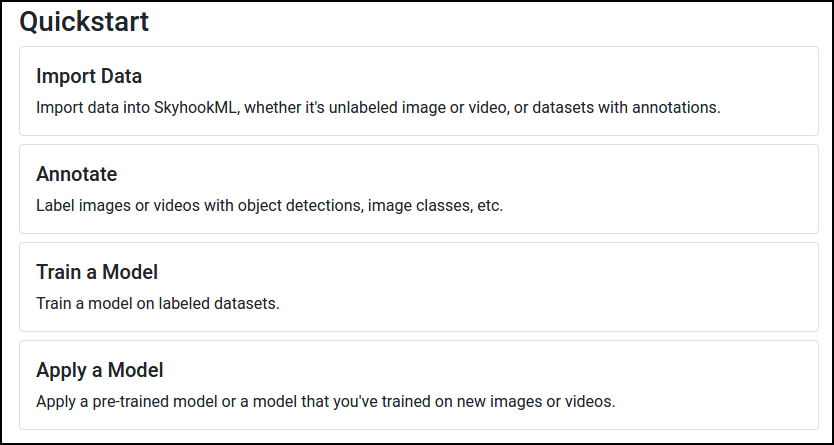This screenshot has height=445, width=834.
Task: Click the word 'SkyhookML' in Import description
Action: 194,107
